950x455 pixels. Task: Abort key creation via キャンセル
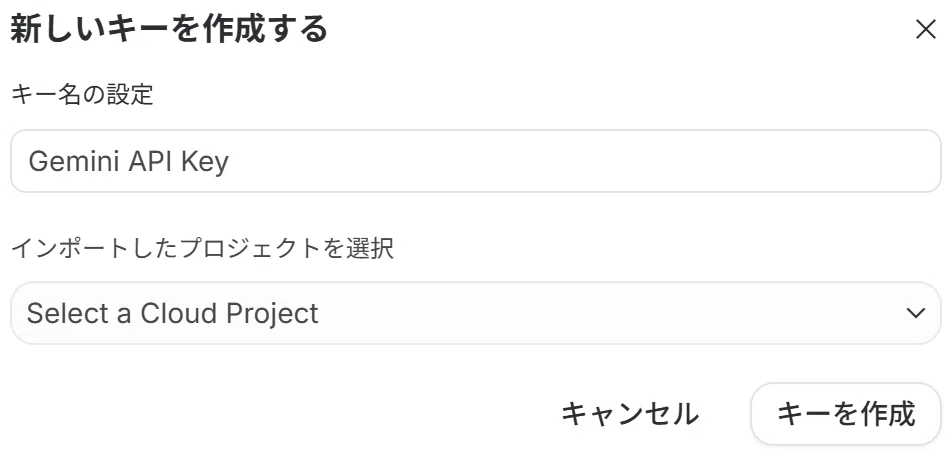(x=630, y=414)
